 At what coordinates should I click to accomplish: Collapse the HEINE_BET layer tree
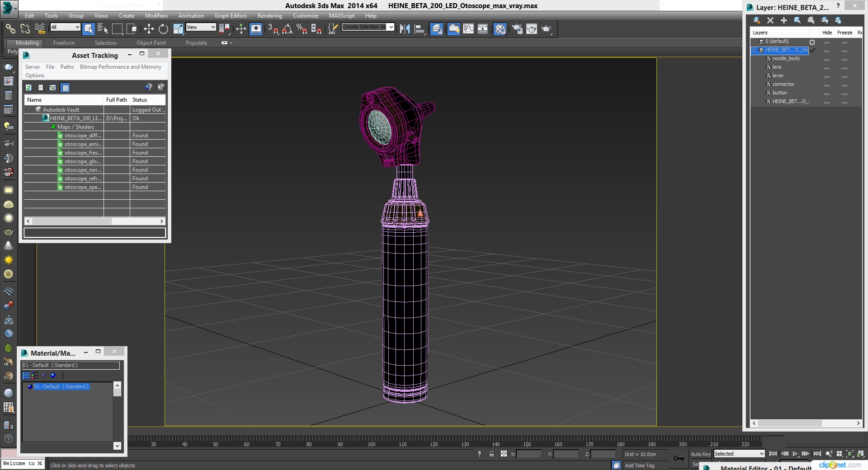pyautogui.click(x=754, y=50)
